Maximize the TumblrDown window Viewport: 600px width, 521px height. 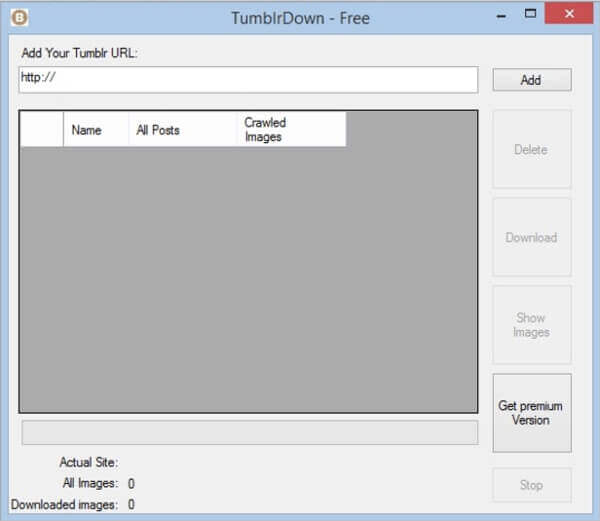coord(530,14)
